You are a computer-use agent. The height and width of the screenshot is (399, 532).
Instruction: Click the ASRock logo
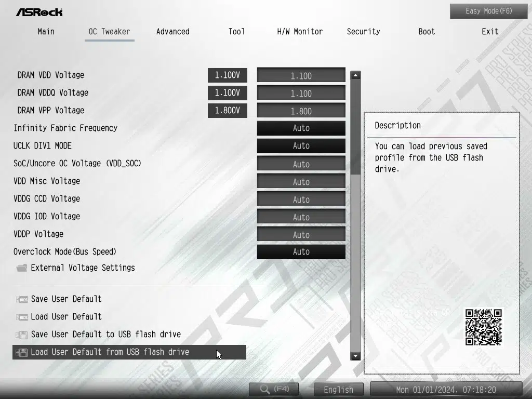(x=39, y=11)
